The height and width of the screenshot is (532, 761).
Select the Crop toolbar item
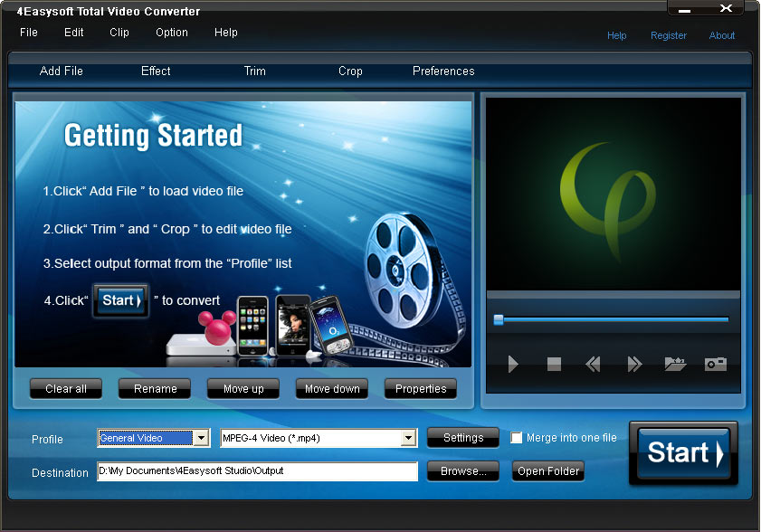point(350,71)
